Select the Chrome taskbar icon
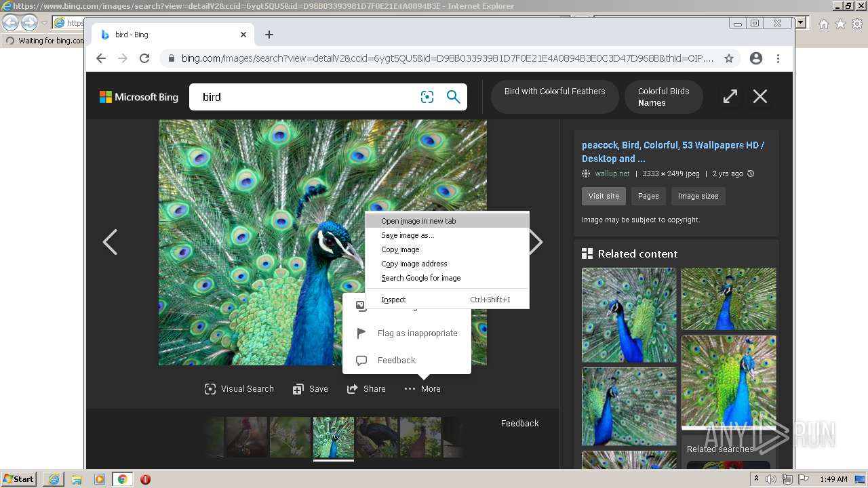The image size is (868, 488). [x=123, y=479]
